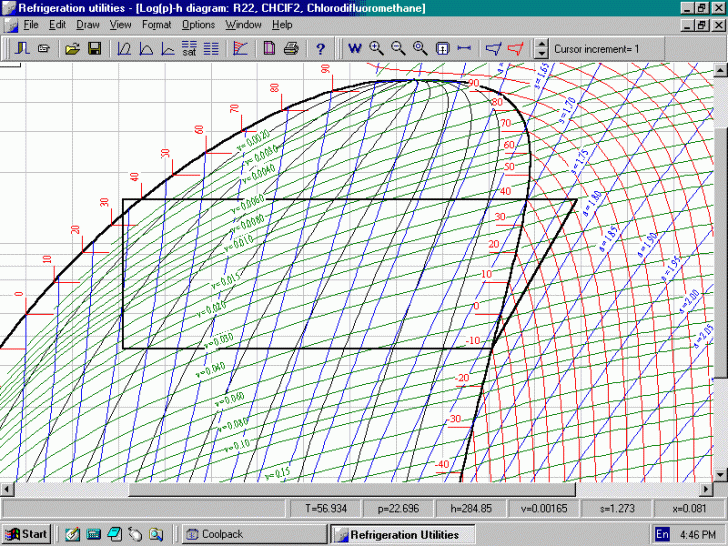This screenshot has height=546, width=728.
Task: Click the cycle drawing chart icon
Action: 240,48
